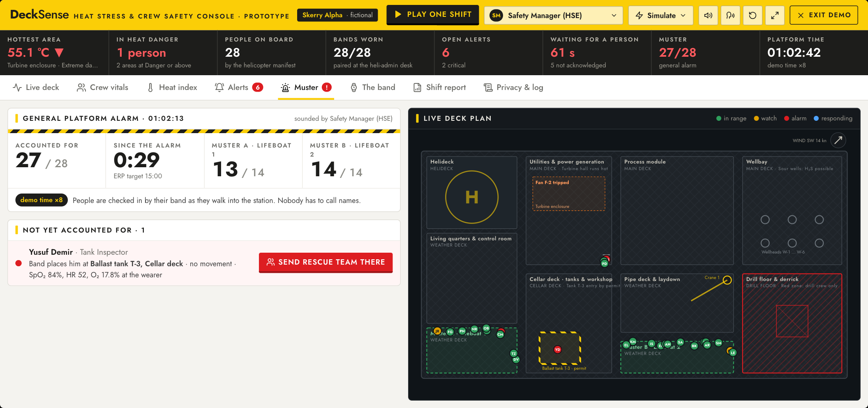Select the Fan F-2 tripped turbine enclosure
Viewport: 868px width, 408px height.
569,194
